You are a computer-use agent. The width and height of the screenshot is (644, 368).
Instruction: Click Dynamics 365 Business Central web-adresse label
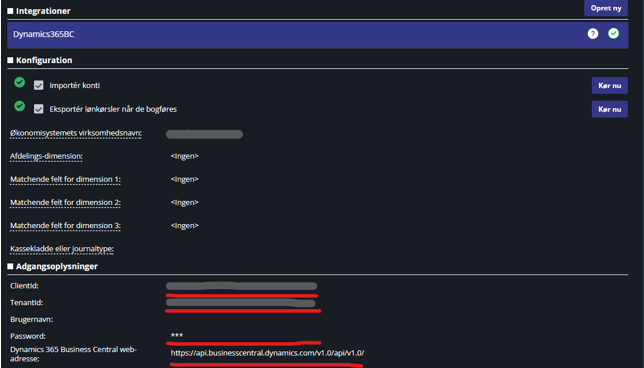click(x=73, y=354)
